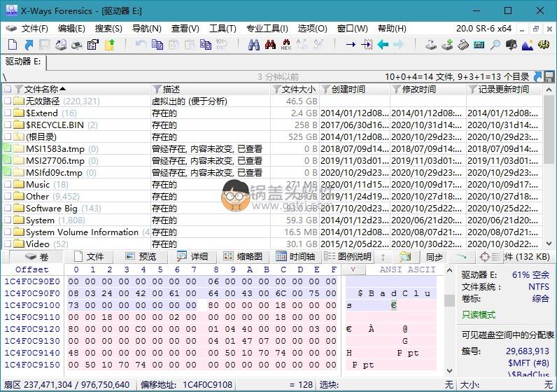This screenshot has width=557, height=392.
Task: Click the Find HEX values icon
Action: click(x=286, y=45)
